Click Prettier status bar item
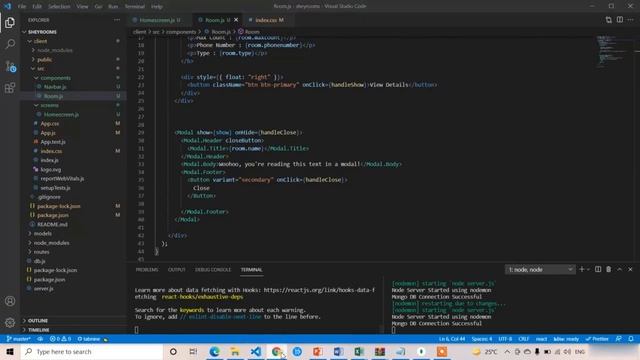640x360 pixels. 597,339
